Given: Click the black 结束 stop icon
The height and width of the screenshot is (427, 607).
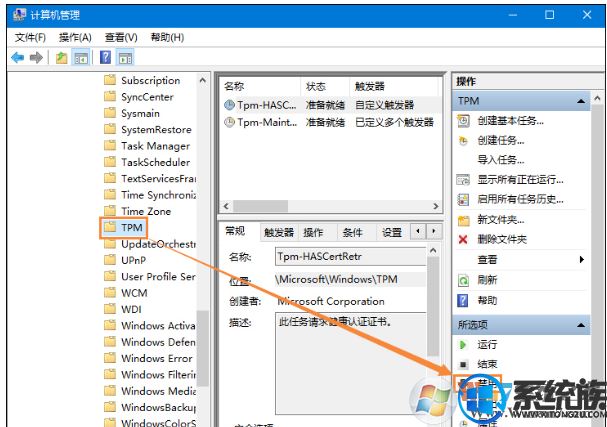Looking at the screenshot, I should pos(463,364).
